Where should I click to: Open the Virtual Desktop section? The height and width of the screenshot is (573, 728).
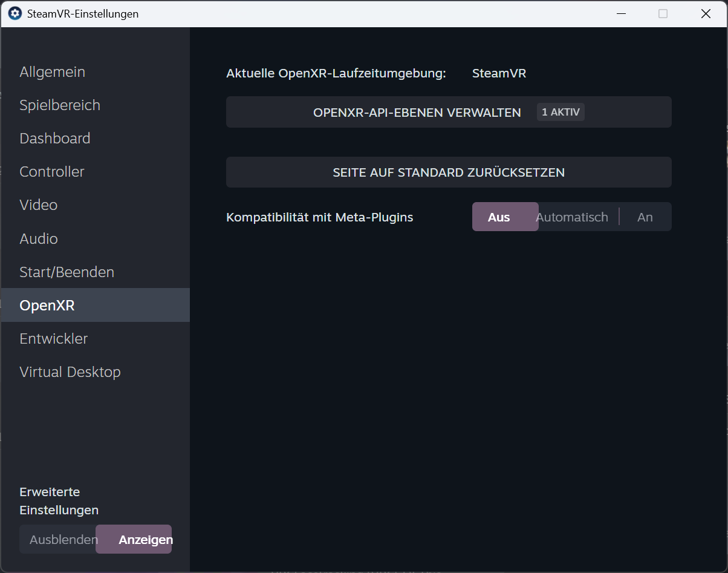[96, 372]
